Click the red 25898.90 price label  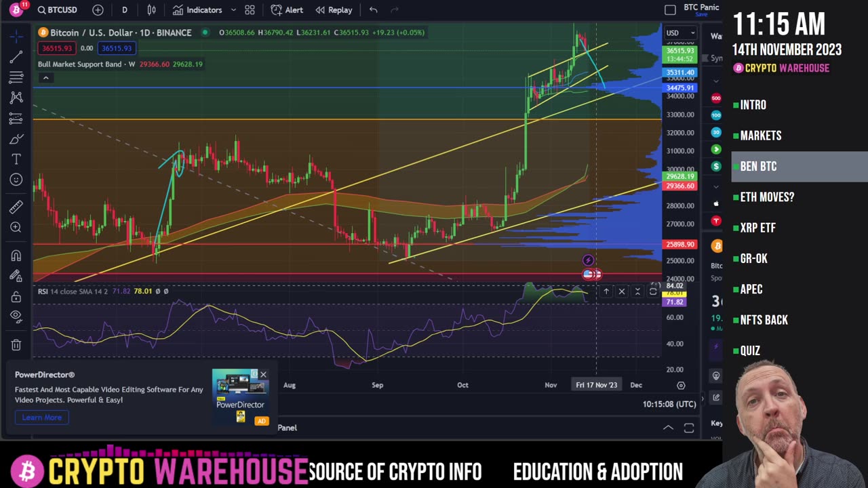pyautogui.click(x=680, y=244)
